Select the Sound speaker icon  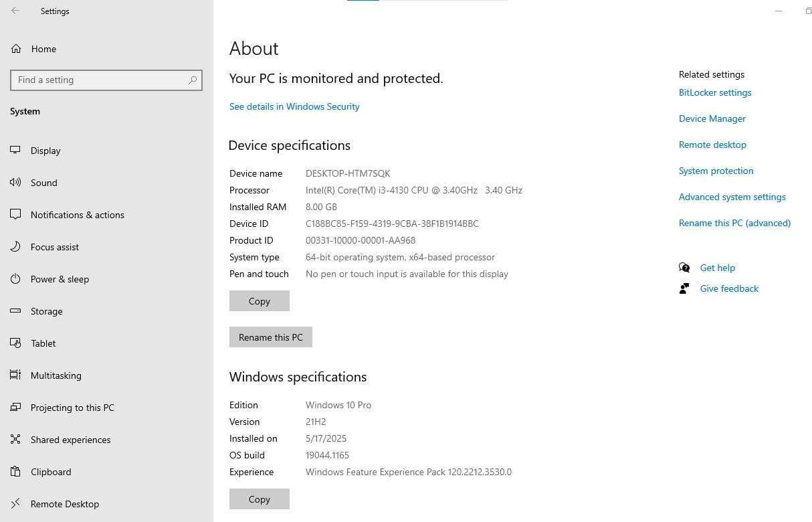pyautogui.click(x=15, y=183)
